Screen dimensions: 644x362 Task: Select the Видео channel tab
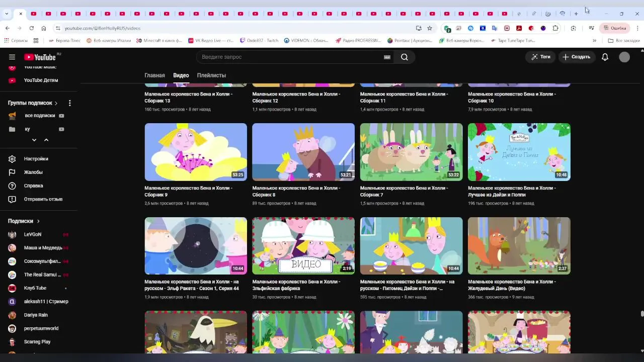pos(181,75)
